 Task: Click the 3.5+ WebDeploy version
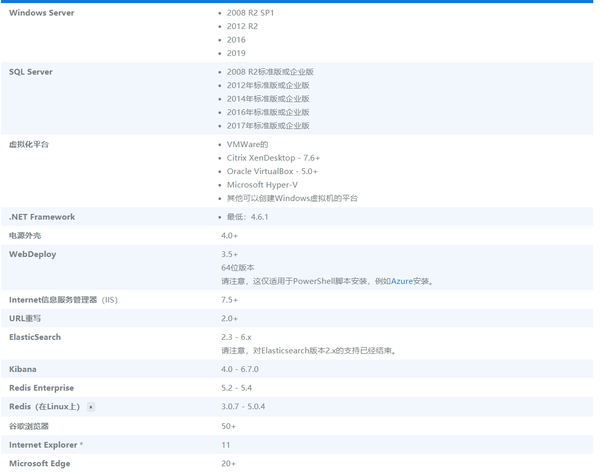[229, 254]
